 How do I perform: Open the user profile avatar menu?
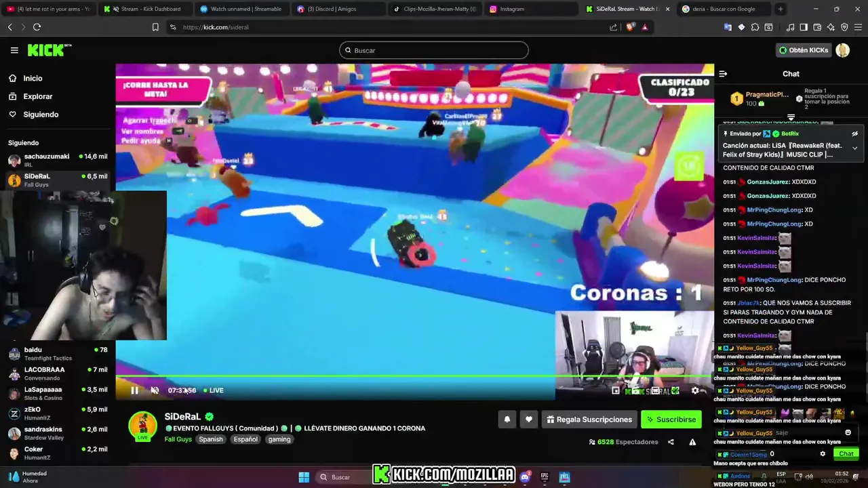(x=843, y=50)
